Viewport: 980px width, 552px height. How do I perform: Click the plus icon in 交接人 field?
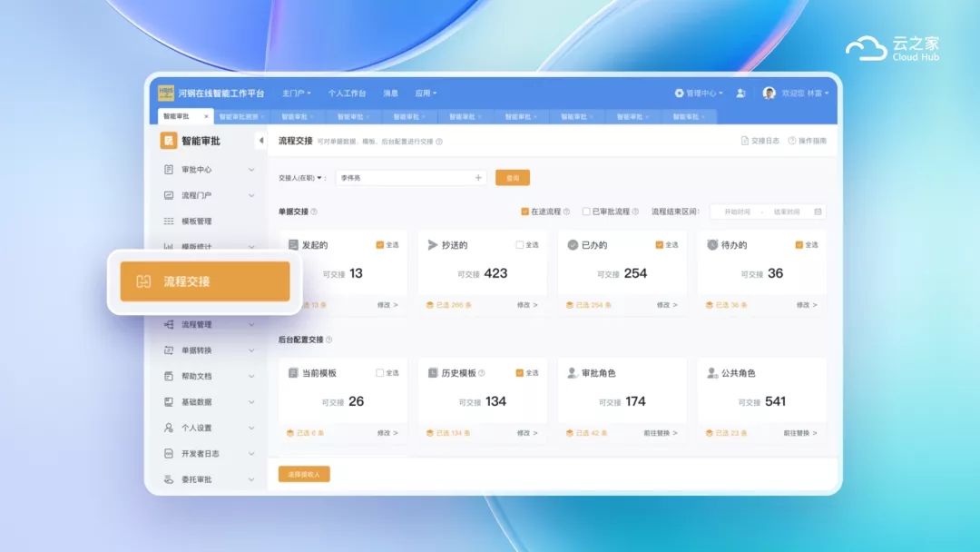478,178
